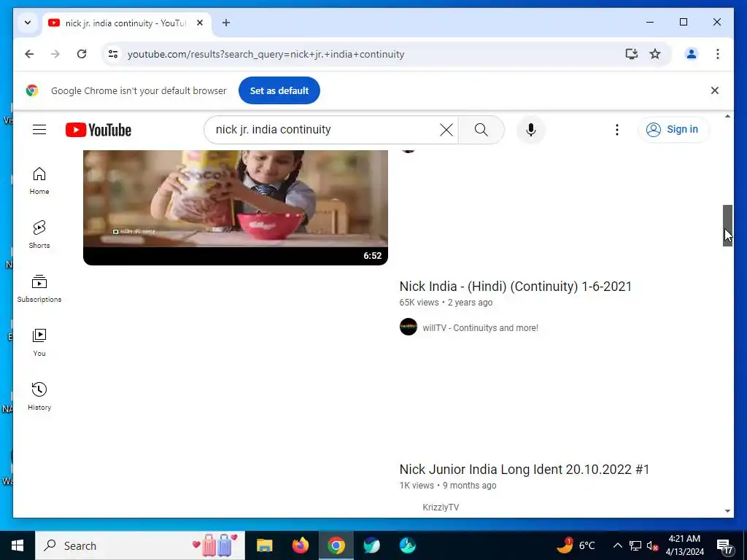Show hidden system tray icons chevron
The height and width of the screenshot is (560, 747).
617,545
